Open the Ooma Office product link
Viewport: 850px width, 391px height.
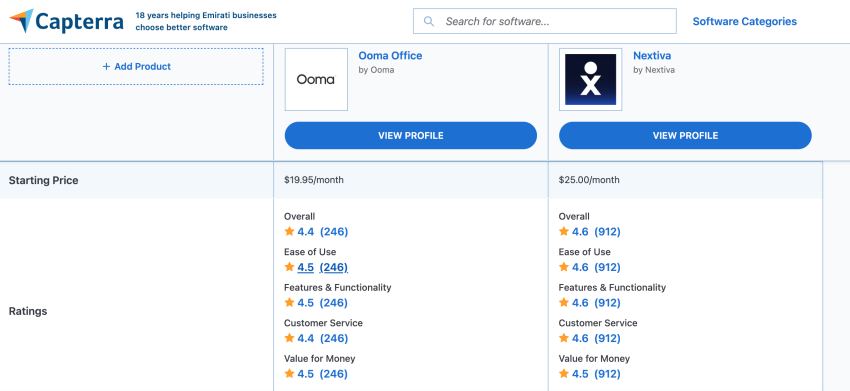390,55
